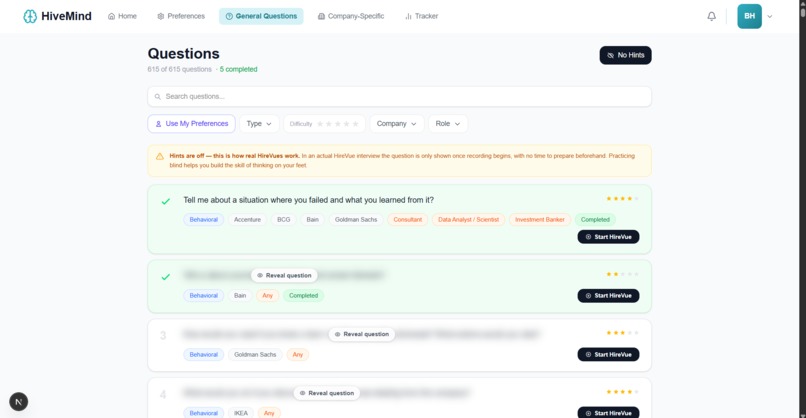Image resolution: width=806 pixels, height=418 pixels.
Task: Go to the Home tab
Action: pyautogui.click(x=122, y=16)
